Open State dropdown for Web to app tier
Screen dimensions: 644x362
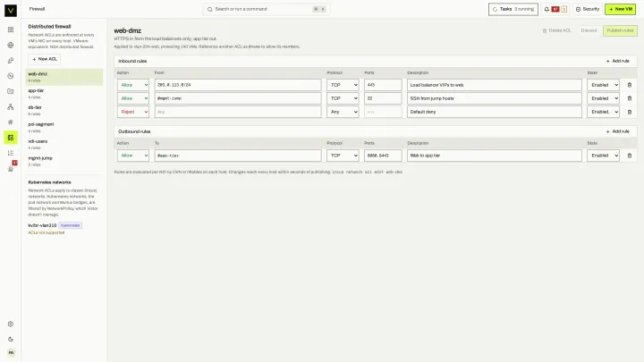pyautogui.click(x=603, y=156)
